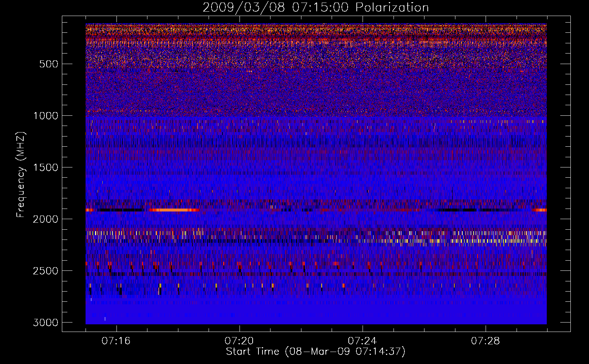This screenshot has width=589, height=364.
Task: Click the 2500 frequency tick label
Action: 46,271
